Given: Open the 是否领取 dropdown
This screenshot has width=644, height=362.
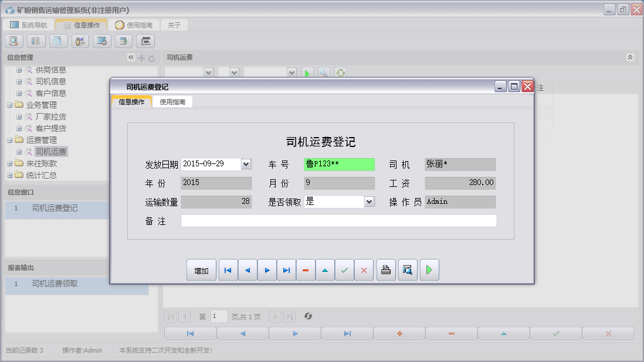Looking at the screenshot, I should click(x=369, y=202).
